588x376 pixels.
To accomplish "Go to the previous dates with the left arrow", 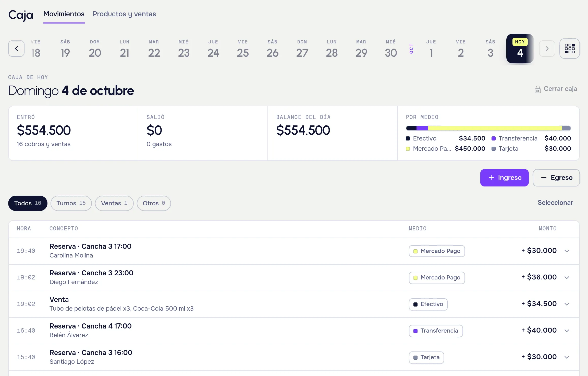I will point(16,49).
